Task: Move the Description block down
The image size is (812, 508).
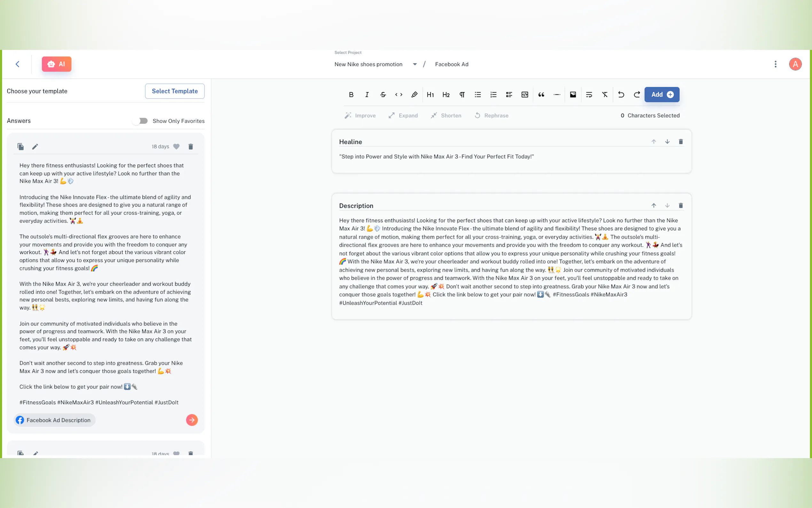Action: coord(667,206)
